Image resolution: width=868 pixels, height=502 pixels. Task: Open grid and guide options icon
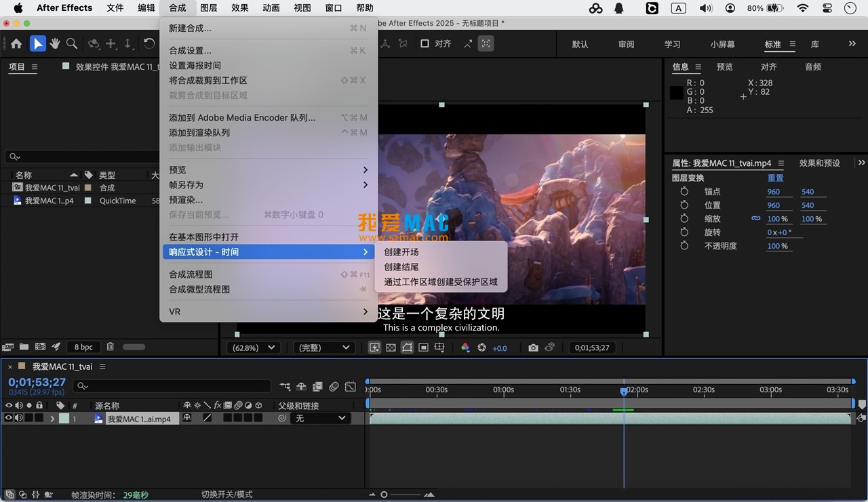point(439,348)
